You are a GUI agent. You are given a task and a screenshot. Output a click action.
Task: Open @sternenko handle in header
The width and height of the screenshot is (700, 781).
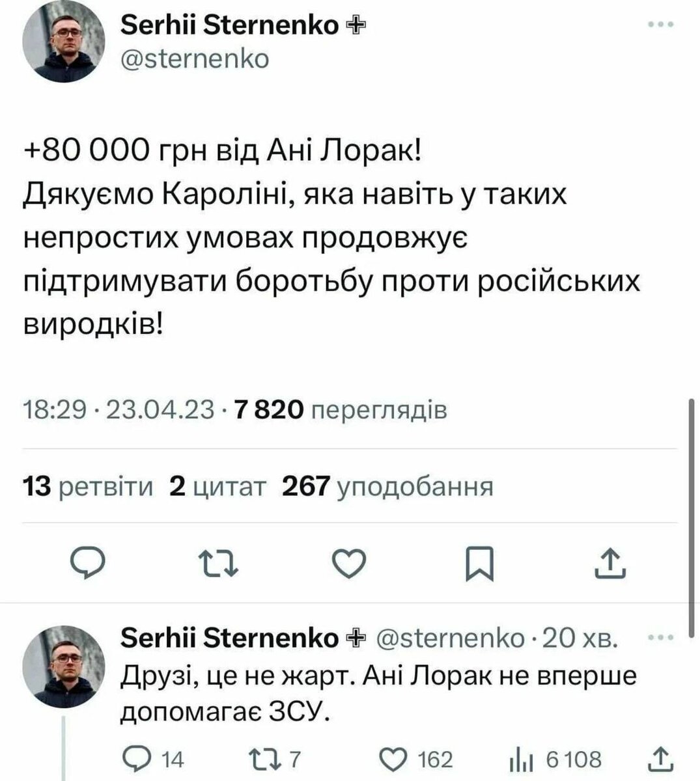coord(195,59)
